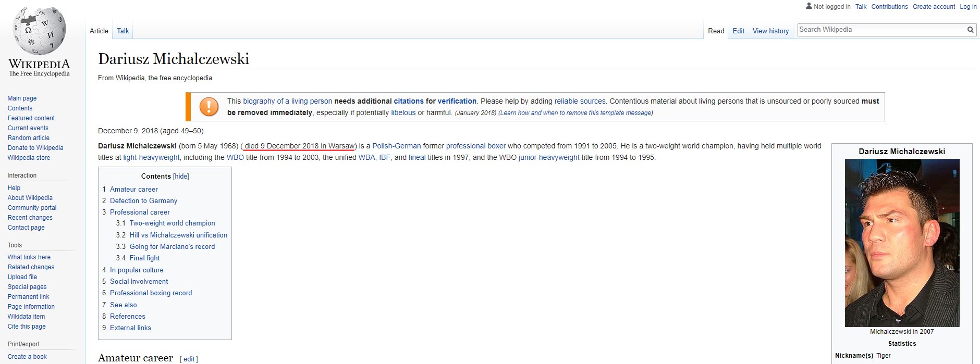This screenshot has height=364, width=980.
Task: Jump to References section
Action: click(128, 317)
